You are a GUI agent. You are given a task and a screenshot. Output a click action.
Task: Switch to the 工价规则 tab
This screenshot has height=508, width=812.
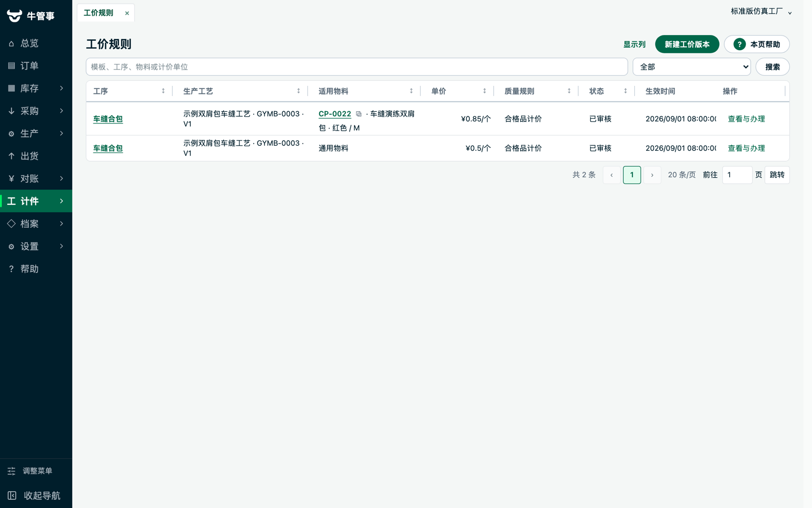click(98, 13)
